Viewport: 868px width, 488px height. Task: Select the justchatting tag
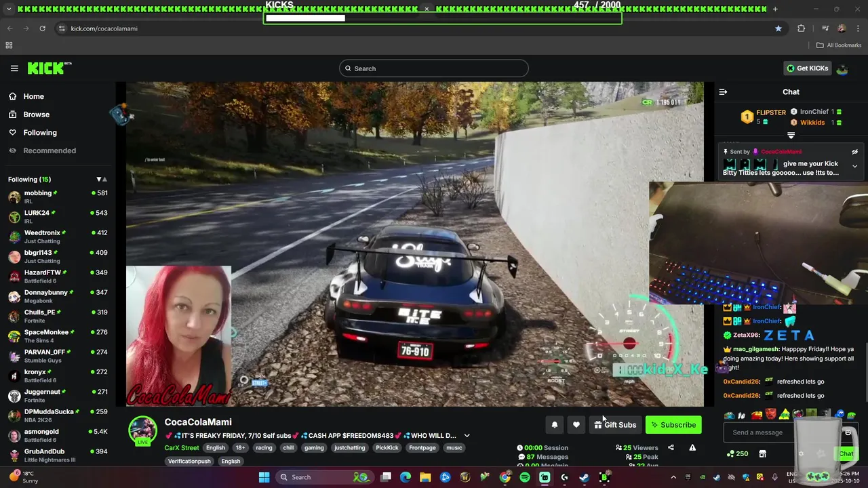coord(349,447)
